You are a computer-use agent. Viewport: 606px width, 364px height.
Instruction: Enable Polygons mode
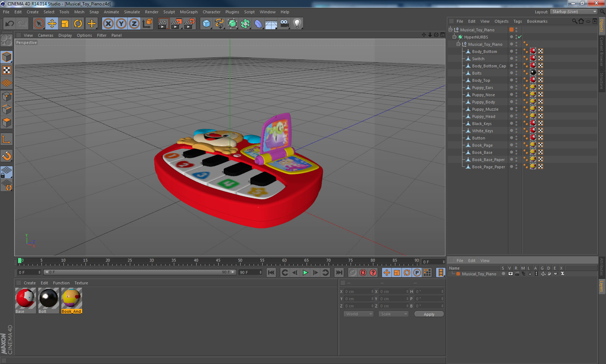click(7, 123)
